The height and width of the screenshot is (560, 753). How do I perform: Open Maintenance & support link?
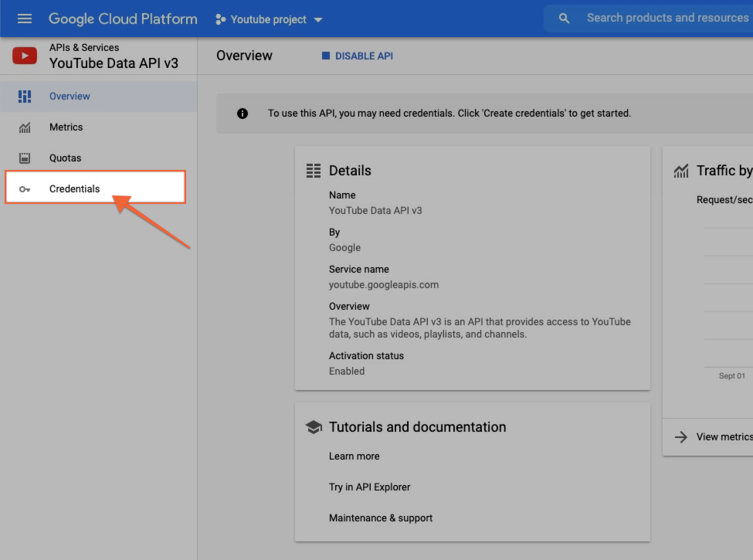click(x=381, y=518)
